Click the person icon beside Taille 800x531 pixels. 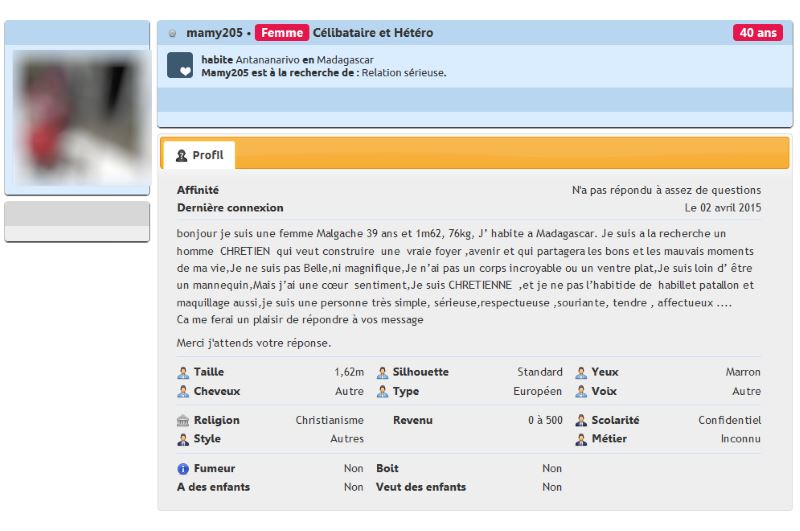point(183,372)
